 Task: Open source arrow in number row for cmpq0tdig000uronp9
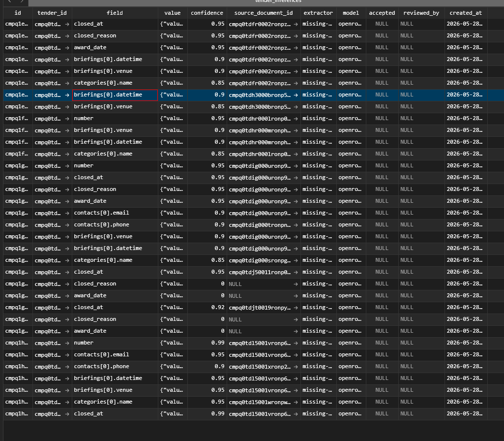(296, 166)
